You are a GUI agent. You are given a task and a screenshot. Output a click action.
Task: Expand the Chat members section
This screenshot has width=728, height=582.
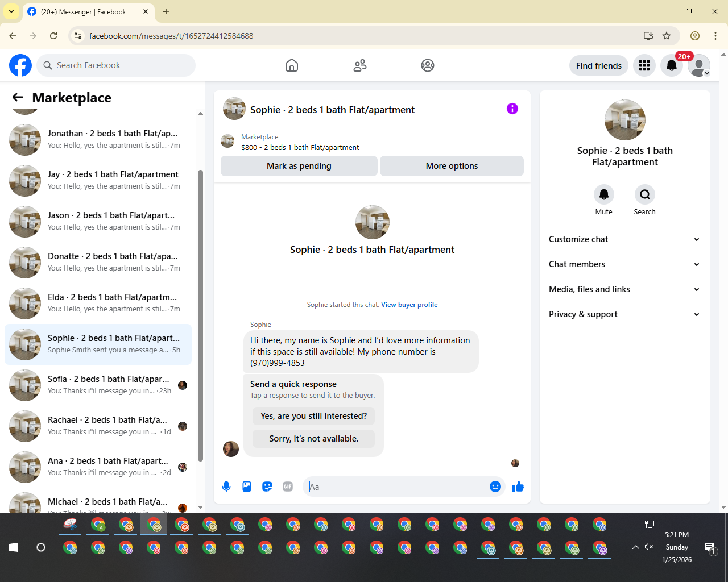[x=624, y=264]
